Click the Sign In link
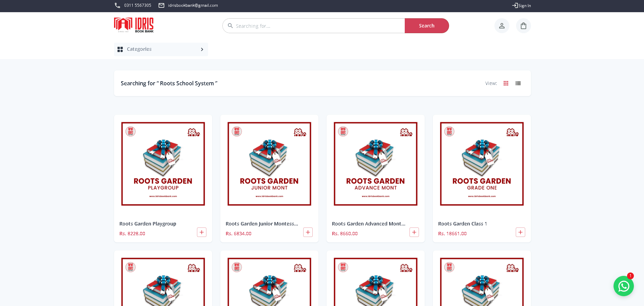This screenshot has height=306, width=644. coord(521,5)
